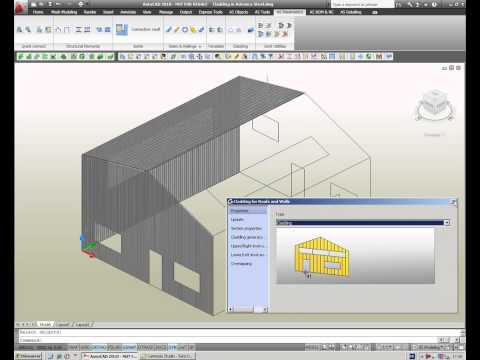
Task: Open the Windows Start button
Action: coord(28,356)
